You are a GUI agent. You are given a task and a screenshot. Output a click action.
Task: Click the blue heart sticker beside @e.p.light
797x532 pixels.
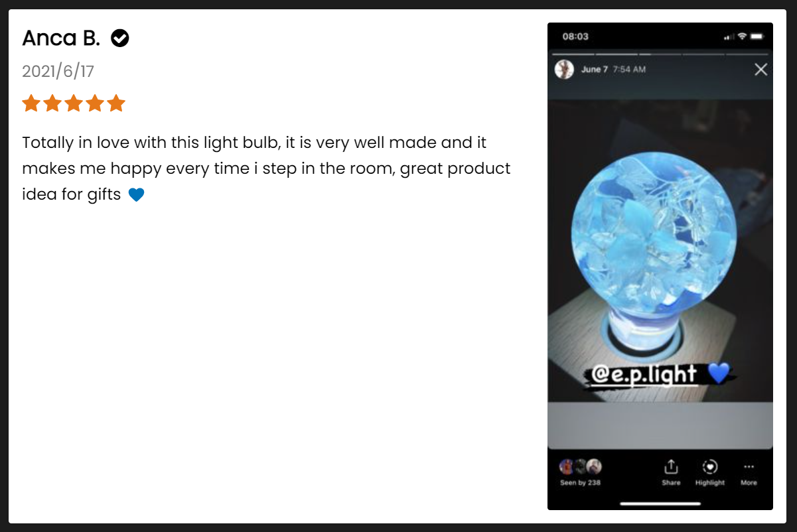point(719,374)
